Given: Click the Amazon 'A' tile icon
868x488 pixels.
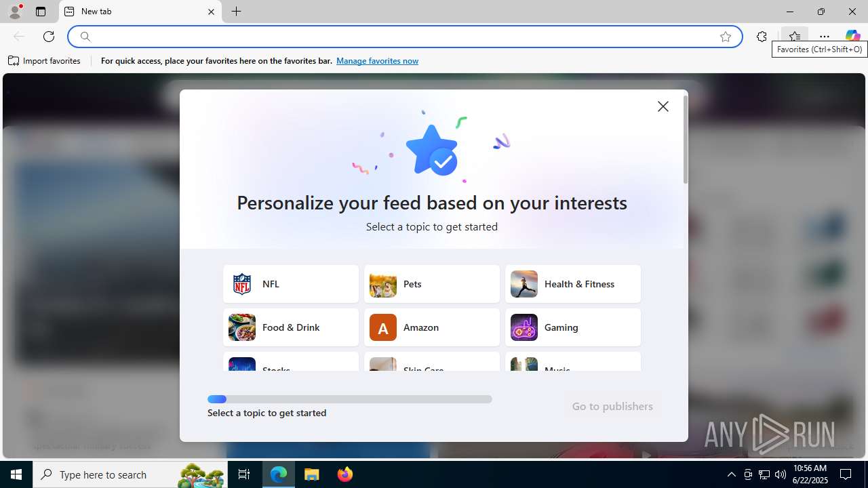Looking at the screenshot, I should point(383,327).
